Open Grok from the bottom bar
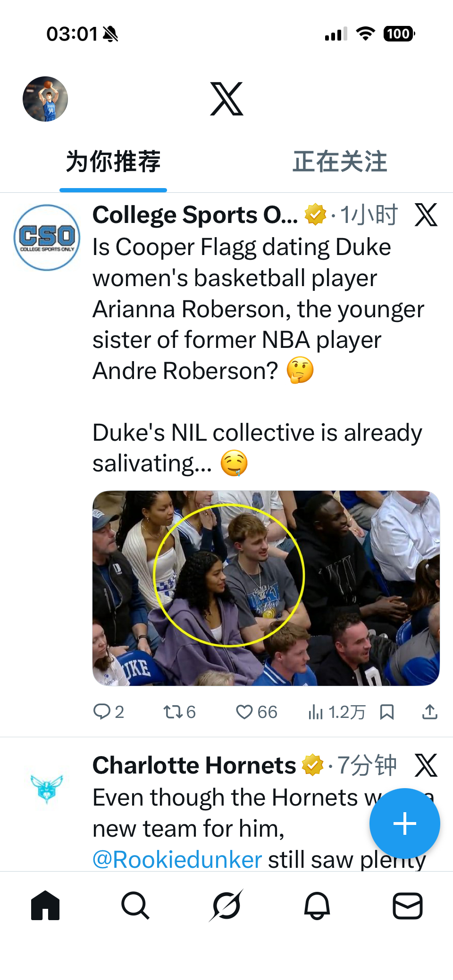 pyautogui.click(x=226, y=906)
